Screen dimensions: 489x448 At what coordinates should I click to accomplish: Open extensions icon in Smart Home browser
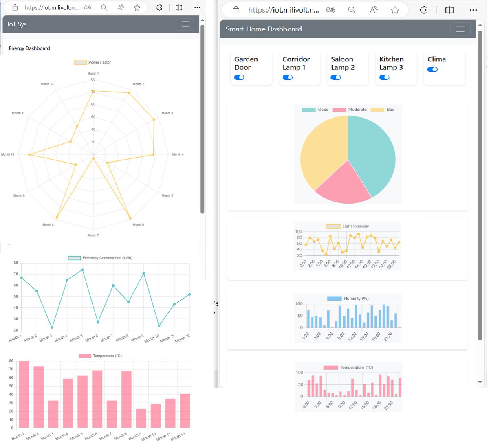click(424, 10)
